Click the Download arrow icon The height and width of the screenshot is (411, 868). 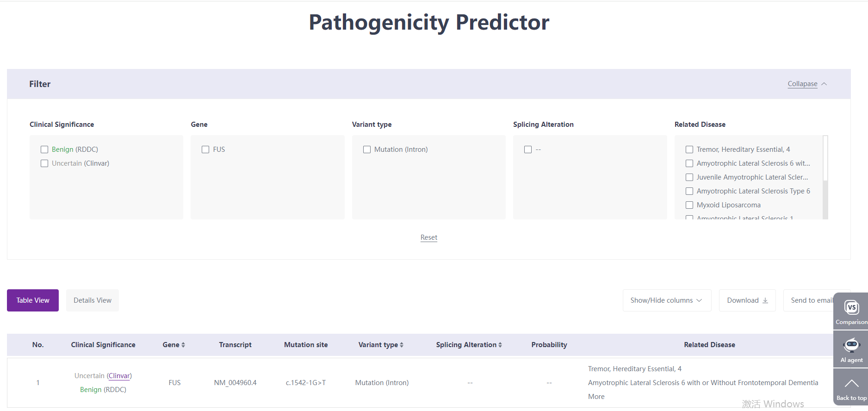pos(765,300)
